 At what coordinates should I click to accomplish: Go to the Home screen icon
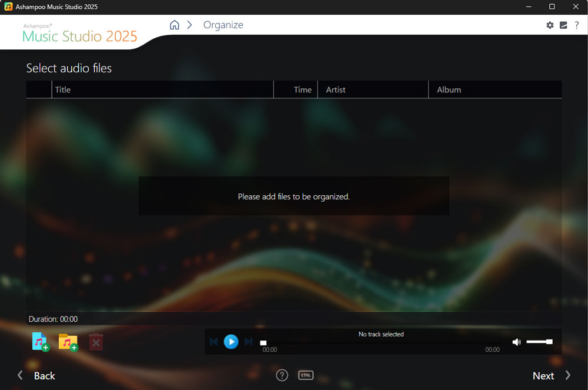pos(175,25)
